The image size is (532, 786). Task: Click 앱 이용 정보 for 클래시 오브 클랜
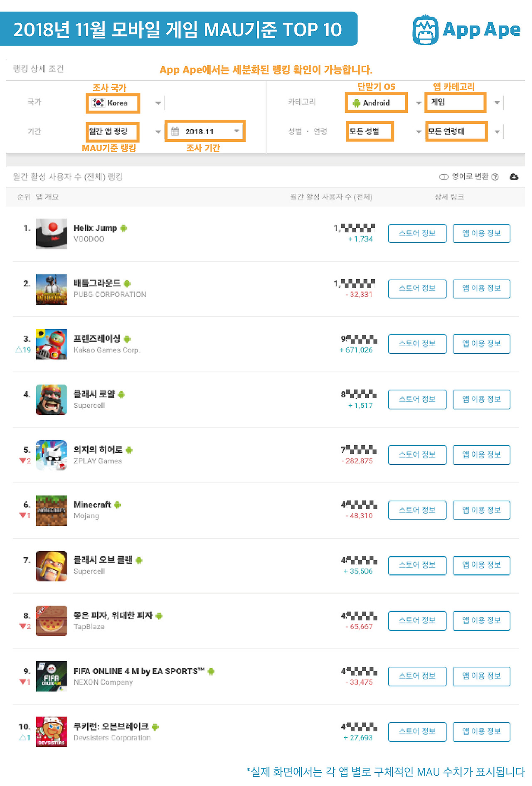pos(481,565)
